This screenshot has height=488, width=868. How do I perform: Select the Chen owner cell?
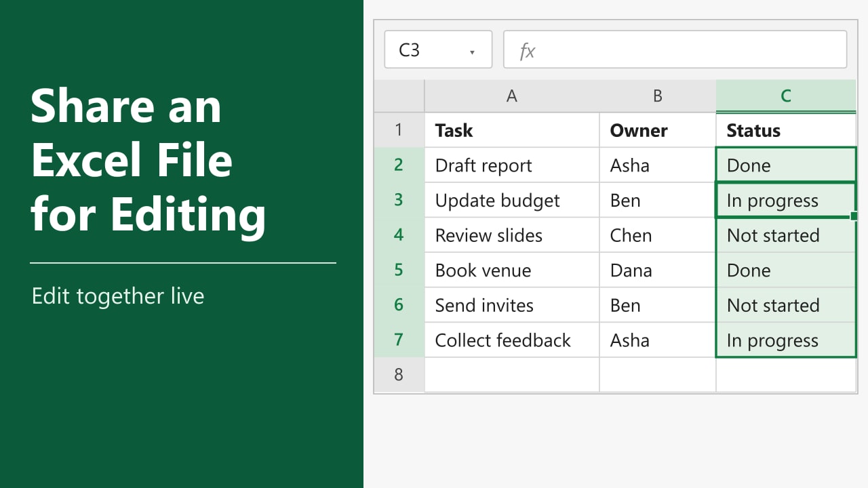click(657, 235)
